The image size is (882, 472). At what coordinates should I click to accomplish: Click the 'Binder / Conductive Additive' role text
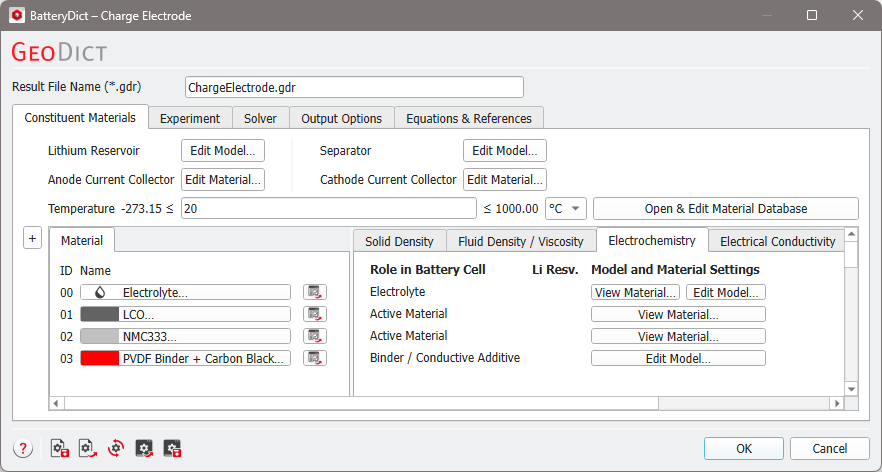coord(445,358)
